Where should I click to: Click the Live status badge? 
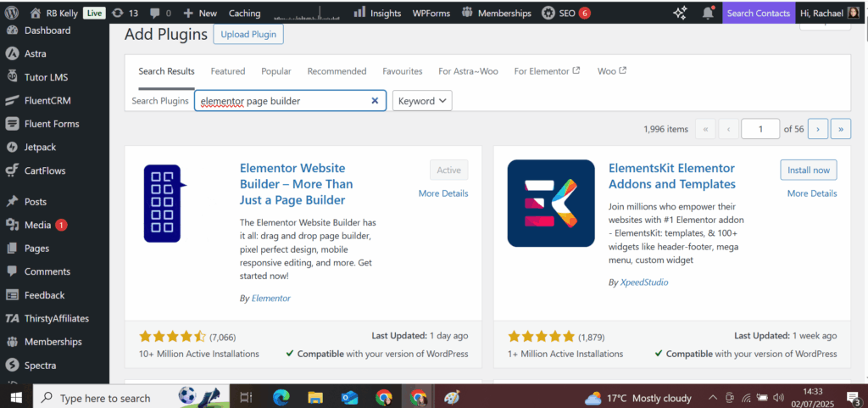(94, 13)
